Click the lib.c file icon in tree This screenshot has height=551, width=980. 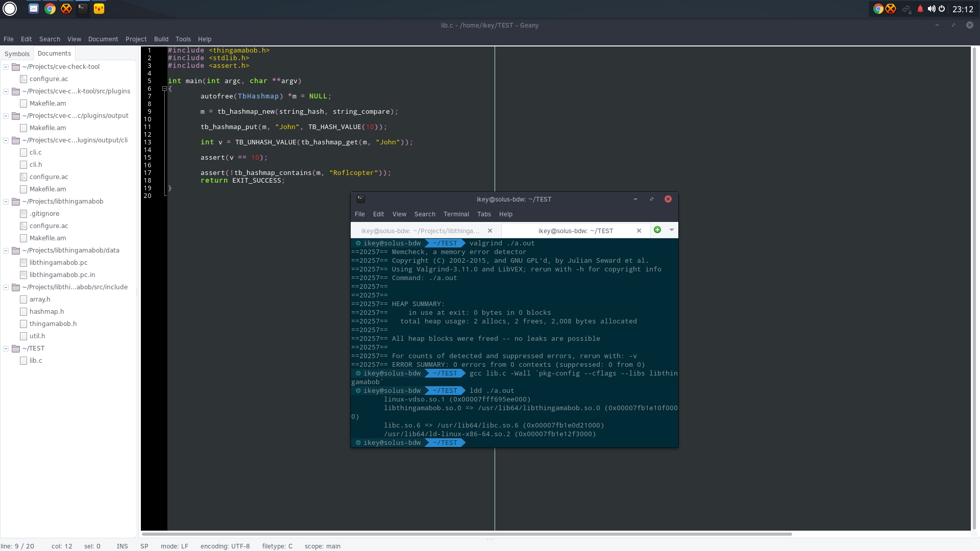[x=23, y=361]
